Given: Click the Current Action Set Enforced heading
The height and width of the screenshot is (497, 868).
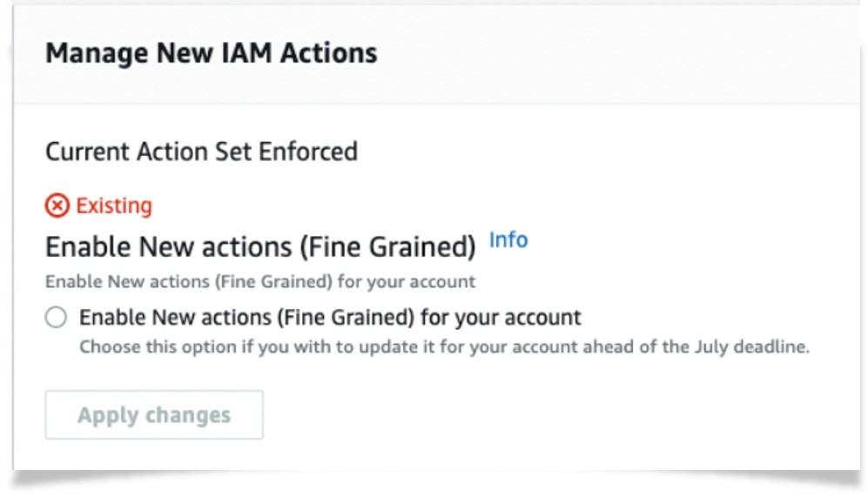Looking at the screenshot, I should coord(201,151).
